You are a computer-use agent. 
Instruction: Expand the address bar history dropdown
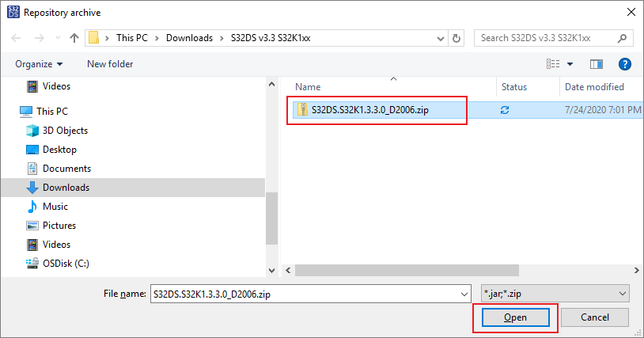coord(441,39)
